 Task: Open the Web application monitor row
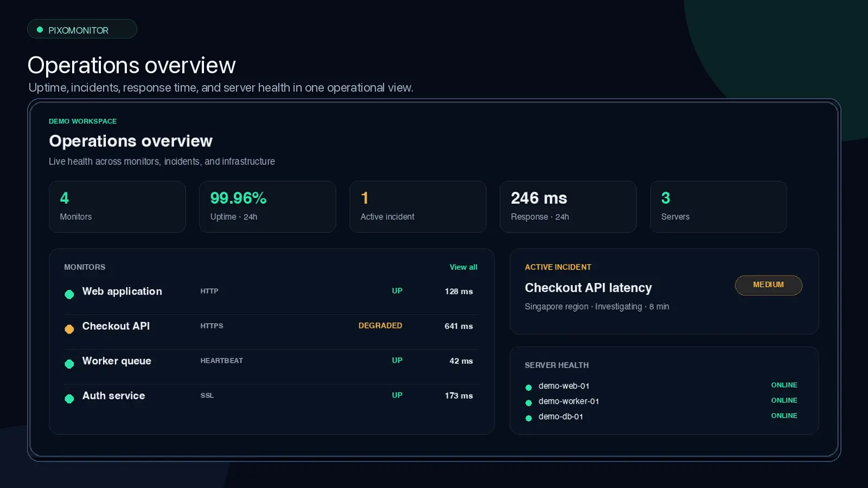(x=271, y=292)
